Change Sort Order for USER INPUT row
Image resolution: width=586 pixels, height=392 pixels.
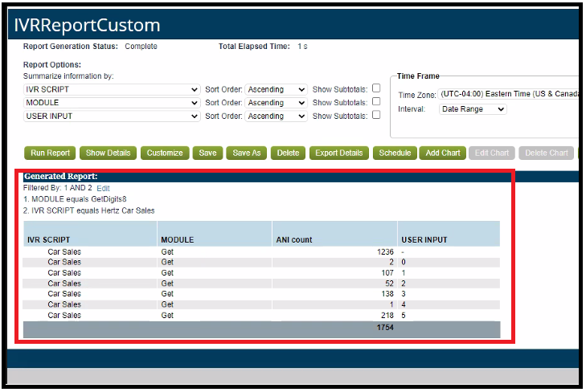(x=277, y=116)
